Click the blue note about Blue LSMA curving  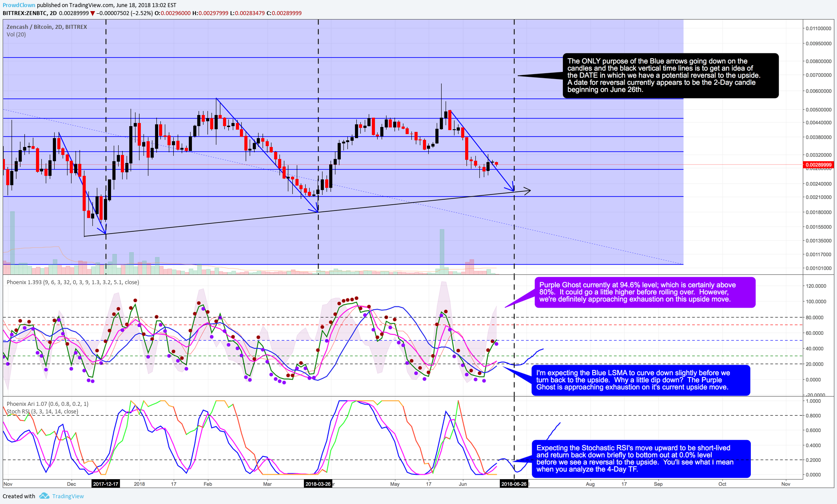(x=641, y=380)
